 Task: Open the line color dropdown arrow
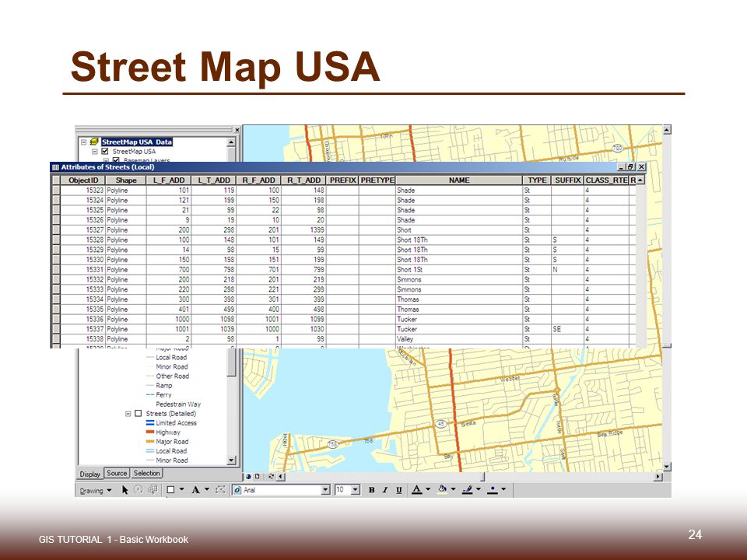[x=479, y=489]
